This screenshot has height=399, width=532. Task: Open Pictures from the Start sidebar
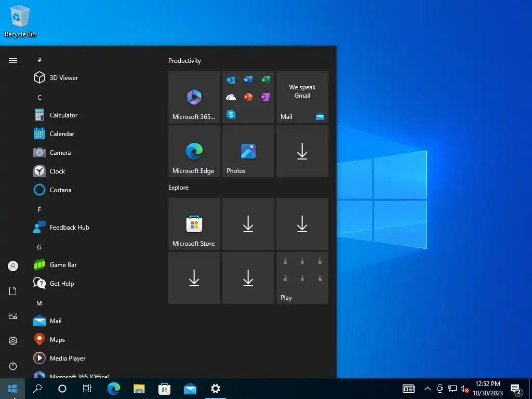click(13, 316)
